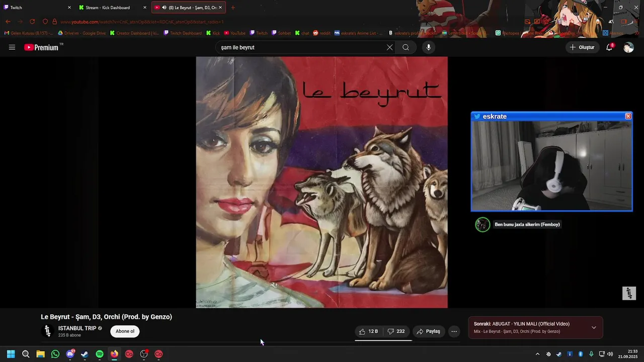Expand the Sonraki mix playlist chevron
This screenshot has height=362, width=644.
click(x=594, y=328)
